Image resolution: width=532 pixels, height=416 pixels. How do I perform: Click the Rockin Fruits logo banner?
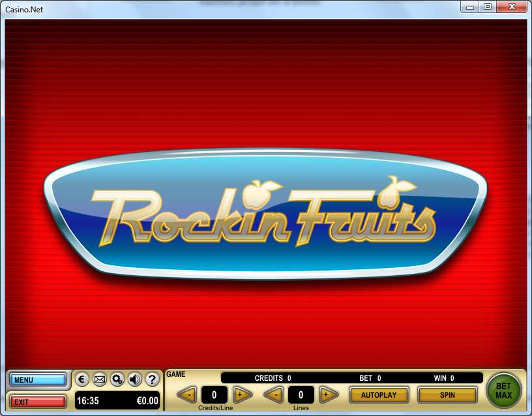(265, 214)
